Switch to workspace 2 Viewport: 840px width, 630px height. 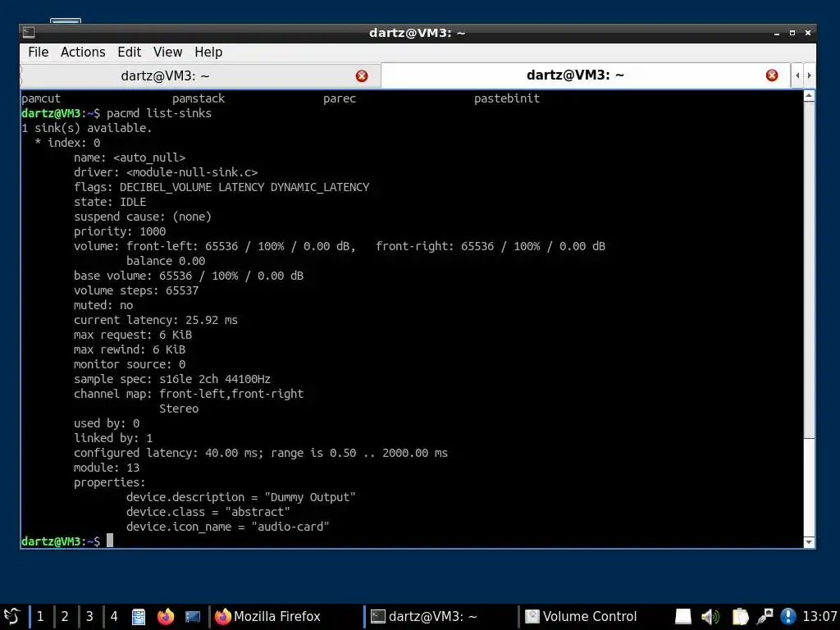pyautogui.click(x=65, y=616)
